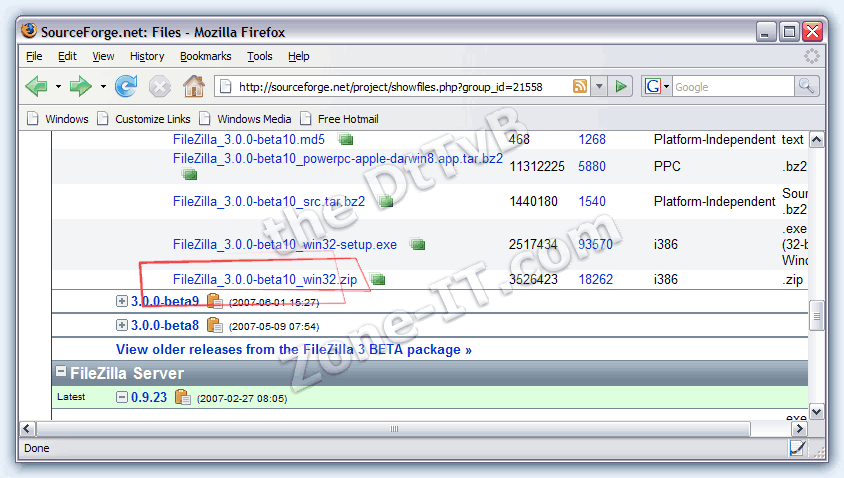This screenshot has width=844, height=478.
Task: Click the horizontal scrollbar left arrow
Action: pyautogui.click(x=27, y=428)
